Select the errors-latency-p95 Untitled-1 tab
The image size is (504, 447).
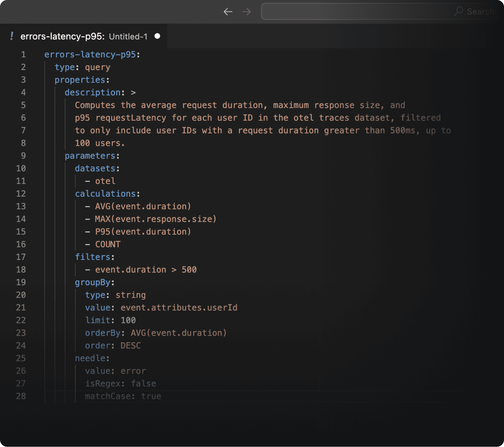[84, 37]
